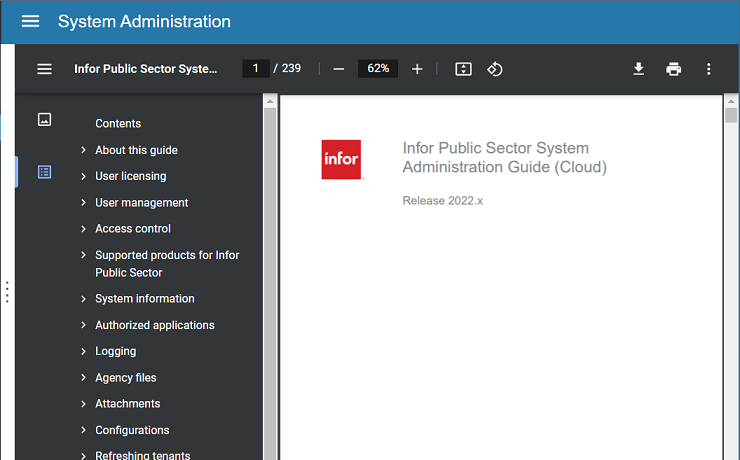
Task: Expand the System information section
Action: [x=83, y=298]
